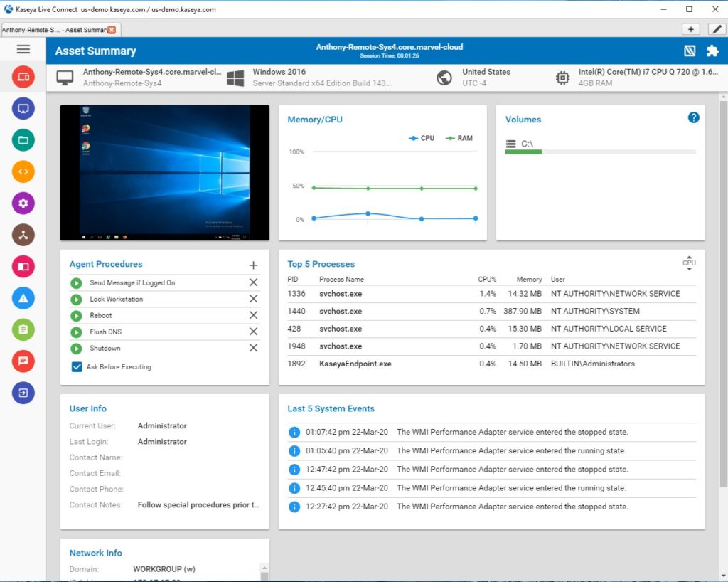Screen dimensions: 728x582
Task: Click the CPU% column header
Action: (x=487, y=280)
